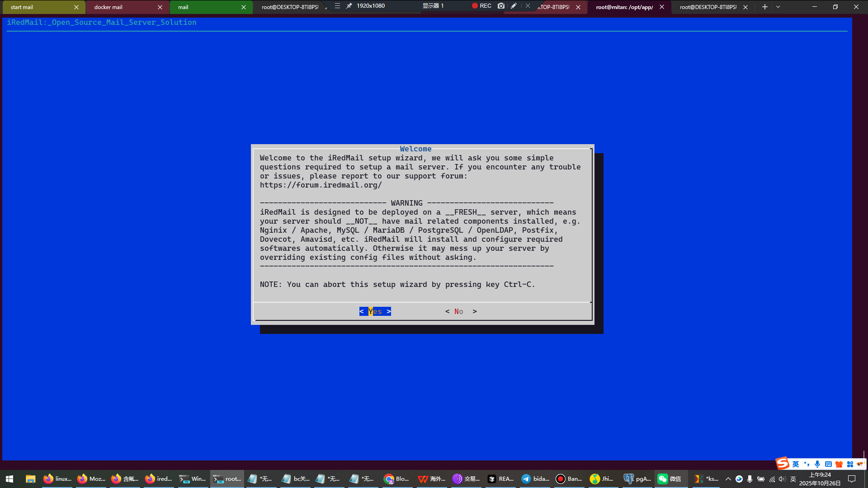
Task: Open WeChat from the taskbar
Action: (x=669, y=479)
